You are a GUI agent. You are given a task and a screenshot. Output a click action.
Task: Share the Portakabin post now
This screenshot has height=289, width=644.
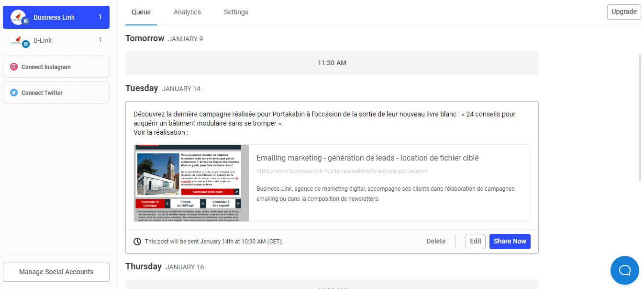coord(510,242)
